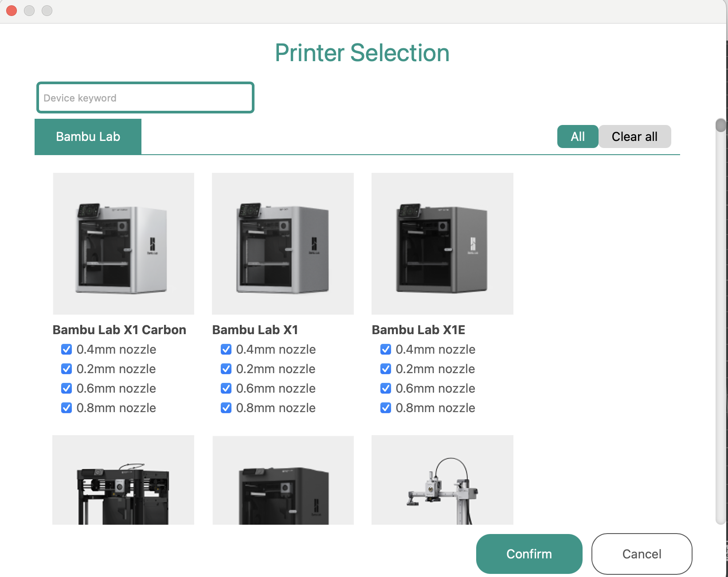This screenshot has height=577, width=728.
Task: Uncheck X1 Carbon 0.6mm nozzle
Action: (x=67, y=388)
